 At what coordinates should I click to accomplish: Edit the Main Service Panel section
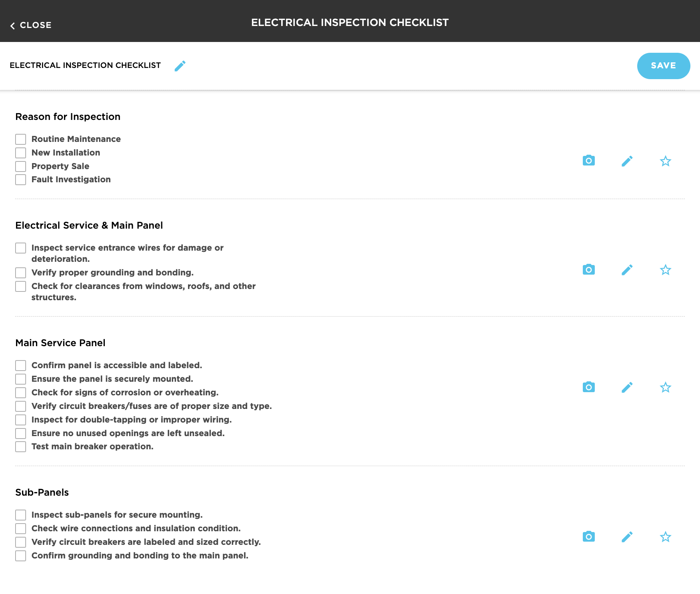(627, 387)
